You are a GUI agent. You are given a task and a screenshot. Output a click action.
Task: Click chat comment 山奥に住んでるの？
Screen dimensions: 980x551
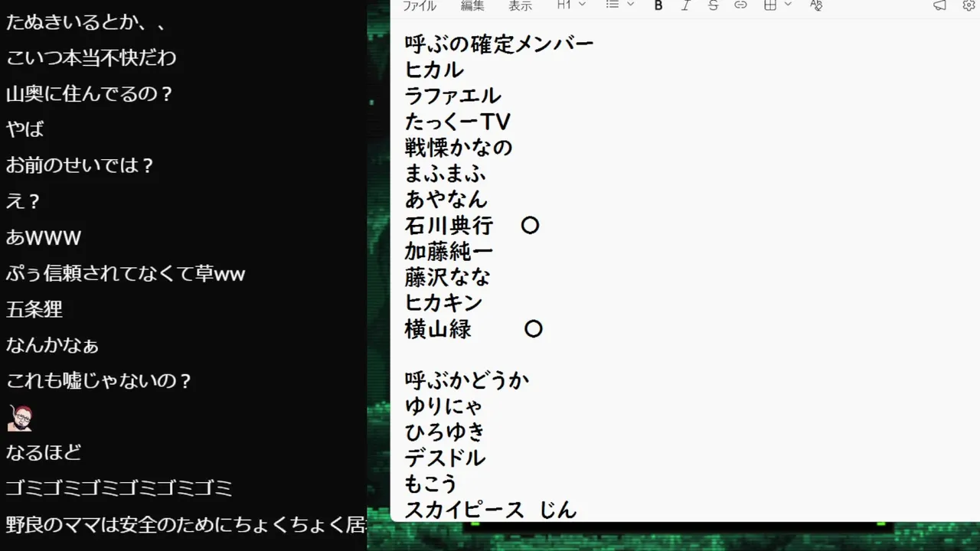pos(90,94)
